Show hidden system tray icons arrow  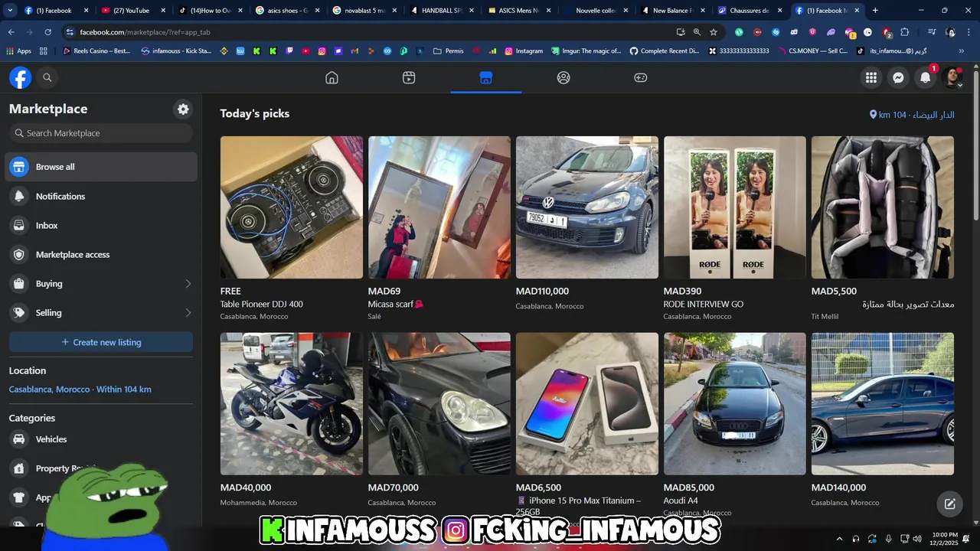840,539
